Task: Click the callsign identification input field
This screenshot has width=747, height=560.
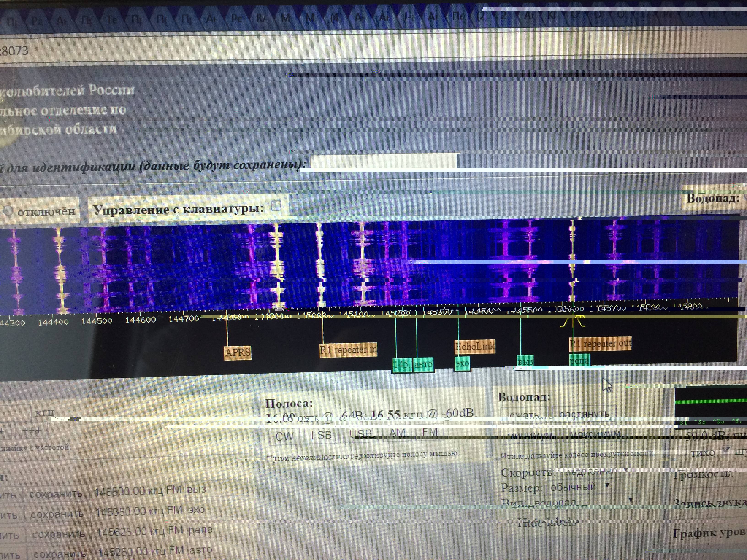Action: 383,162
